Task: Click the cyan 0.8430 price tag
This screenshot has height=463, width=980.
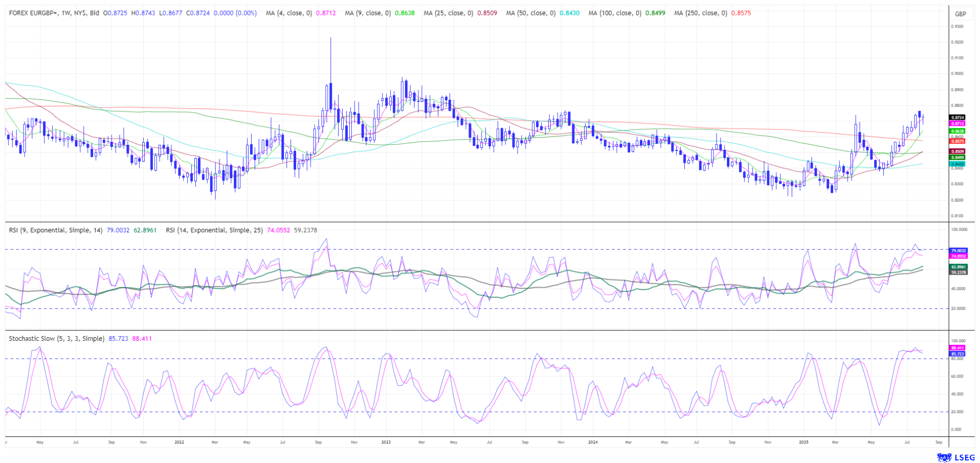Action: click(957, 164)
